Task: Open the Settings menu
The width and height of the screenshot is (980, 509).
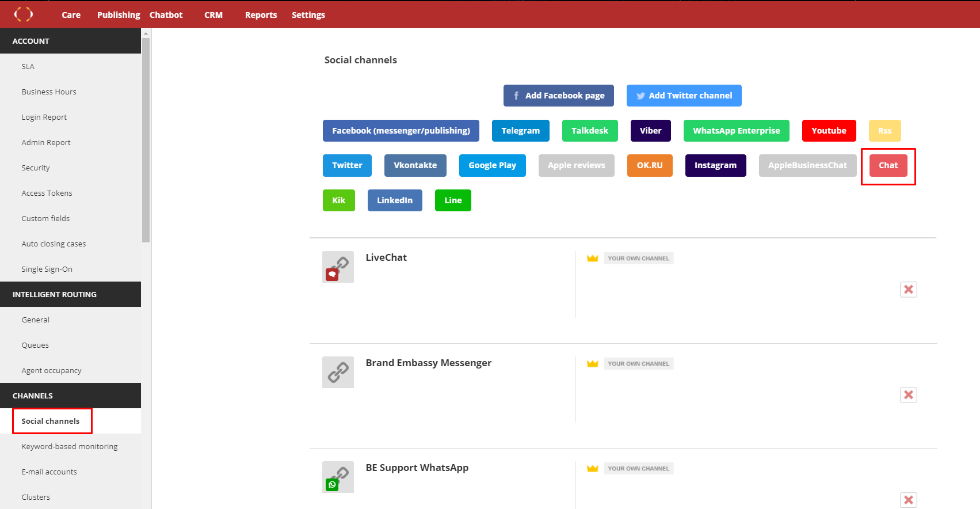Action: pyautogui.click(x=308, y=15)
